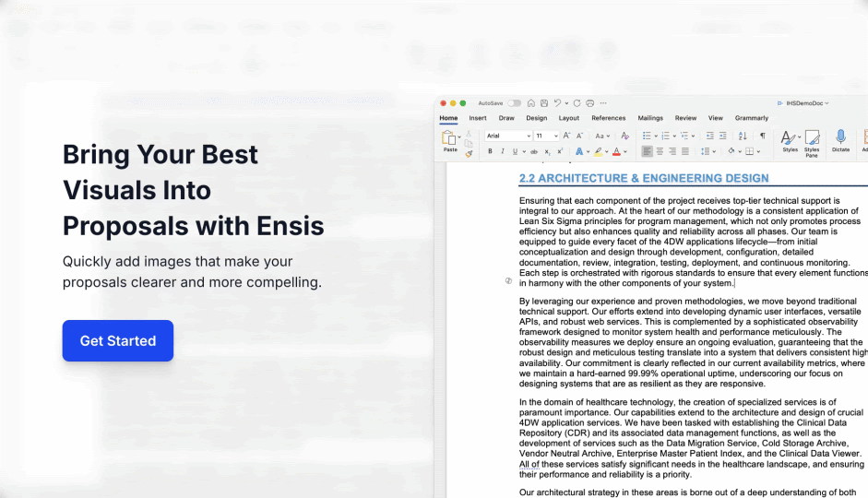Viewport: 868px width, 498px height.
Task: Open the font color dropdown arrow
Action: [625, 151]
